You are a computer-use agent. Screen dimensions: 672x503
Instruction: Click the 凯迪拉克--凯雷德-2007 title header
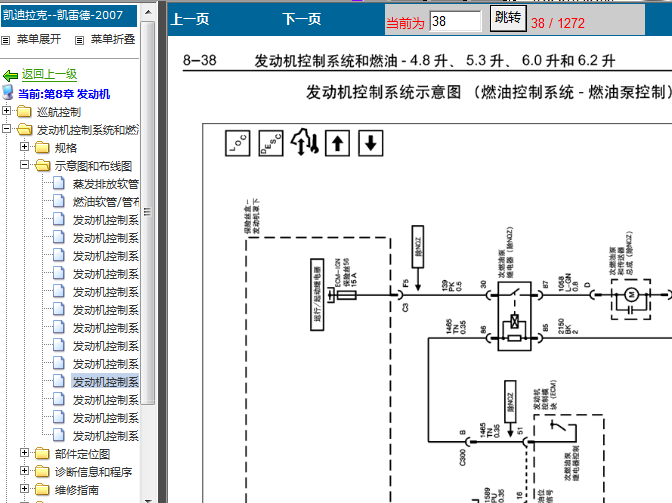pos(69,15)
